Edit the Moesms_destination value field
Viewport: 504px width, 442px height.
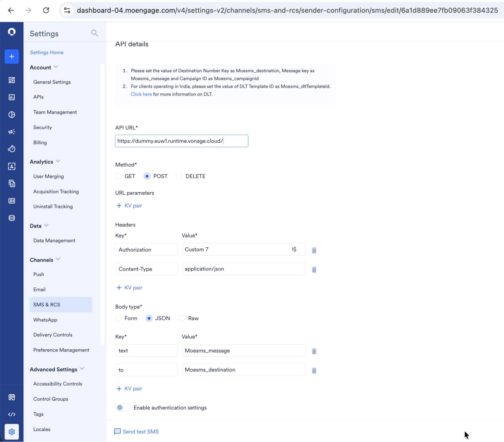[244, 370]
